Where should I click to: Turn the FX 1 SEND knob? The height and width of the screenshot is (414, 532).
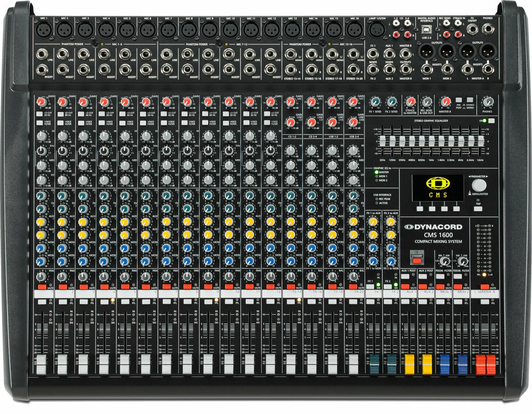pos(375,103)
